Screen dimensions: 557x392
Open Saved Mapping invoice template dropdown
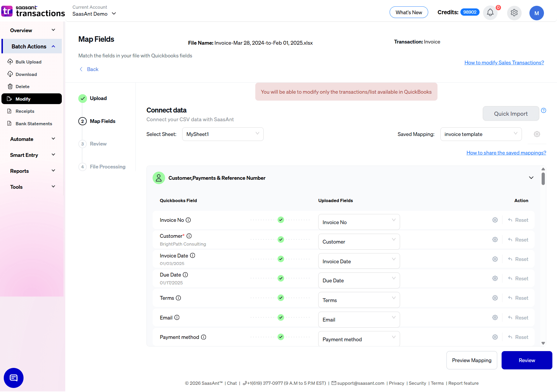point(481,134)
